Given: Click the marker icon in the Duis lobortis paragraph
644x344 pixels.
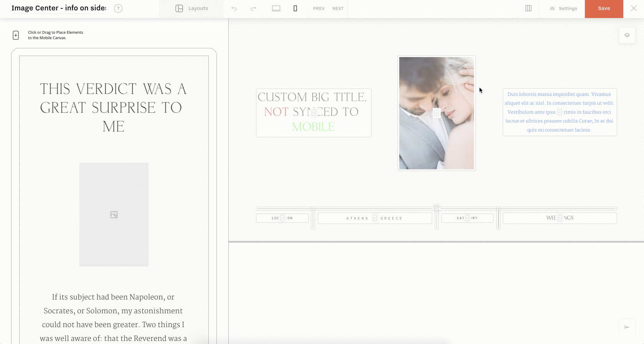Looking at the screenshot, I should pyautogui.click(x=560, y=112).
